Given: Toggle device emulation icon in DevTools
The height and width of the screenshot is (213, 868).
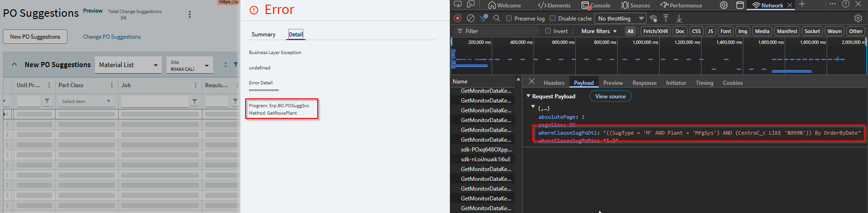Looking at the screenshot, I should 471,5.
